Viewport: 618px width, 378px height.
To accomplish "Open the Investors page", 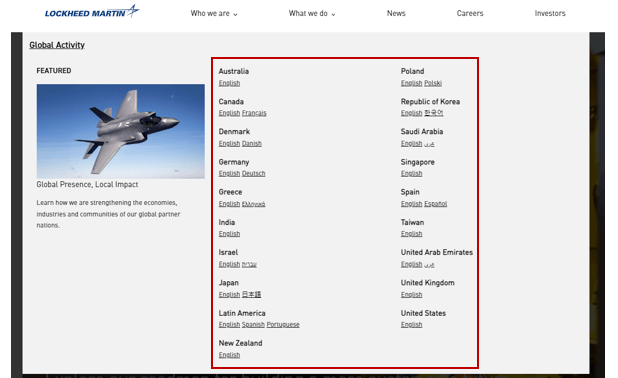I will pos(550,13).
